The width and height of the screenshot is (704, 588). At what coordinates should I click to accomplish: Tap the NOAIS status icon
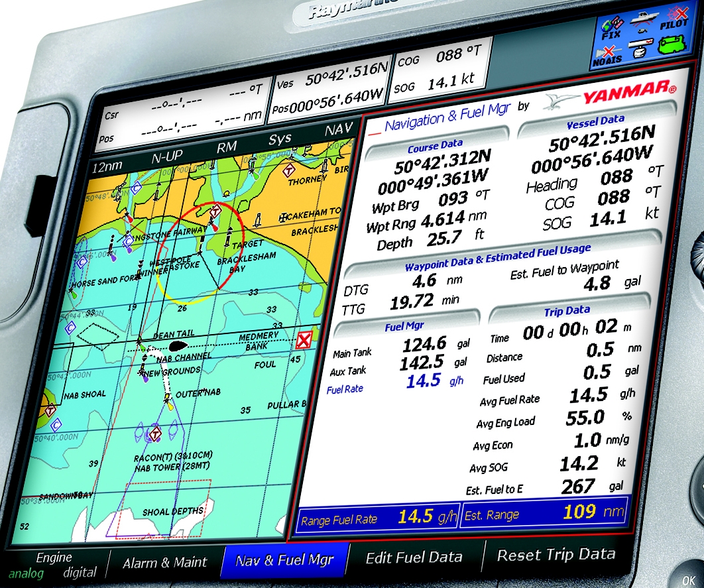[609, 55]
